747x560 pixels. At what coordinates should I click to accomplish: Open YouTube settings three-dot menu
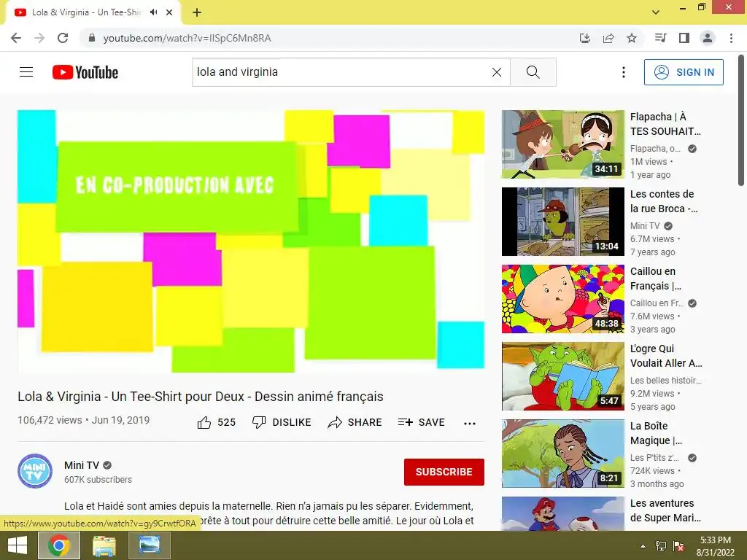point(623,72)
